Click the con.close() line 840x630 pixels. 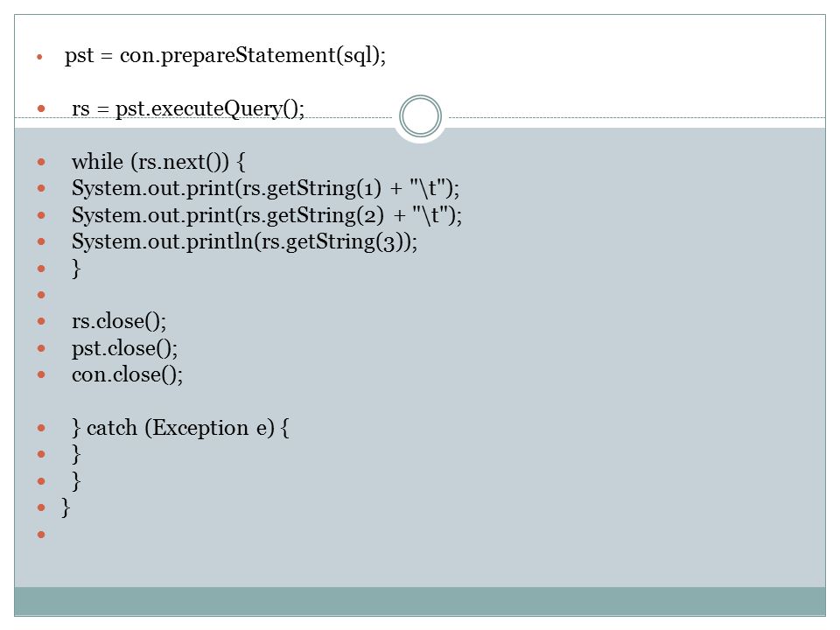pos(128,374)
